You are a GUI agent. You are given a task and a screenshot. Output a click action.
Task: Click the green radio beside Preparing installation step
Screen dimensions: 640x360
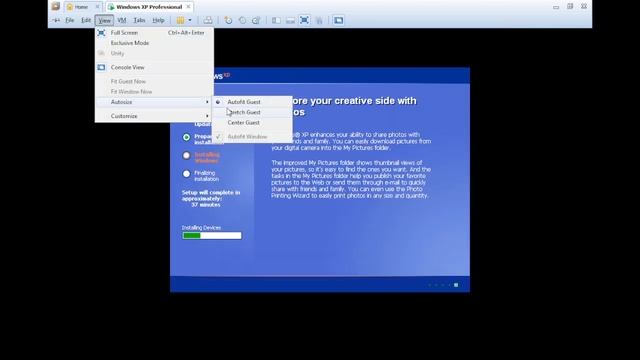(187, 138)
